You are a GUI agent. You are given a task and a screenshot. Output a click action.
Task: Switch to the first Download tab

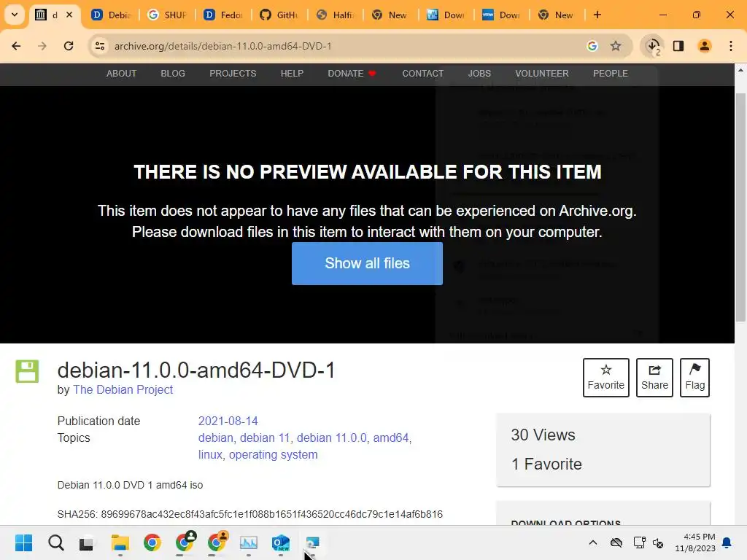(x=446, y=15)
